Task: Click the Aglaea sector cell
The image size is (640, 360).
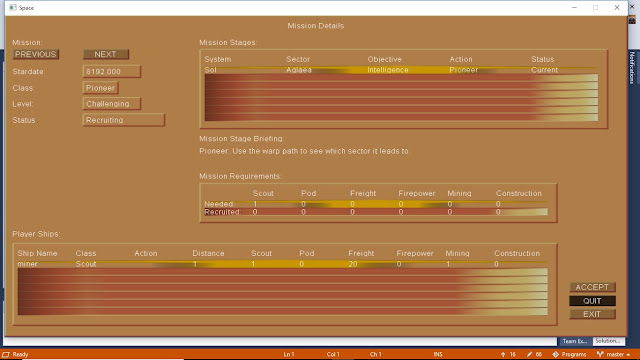Action: click(299, 70)
